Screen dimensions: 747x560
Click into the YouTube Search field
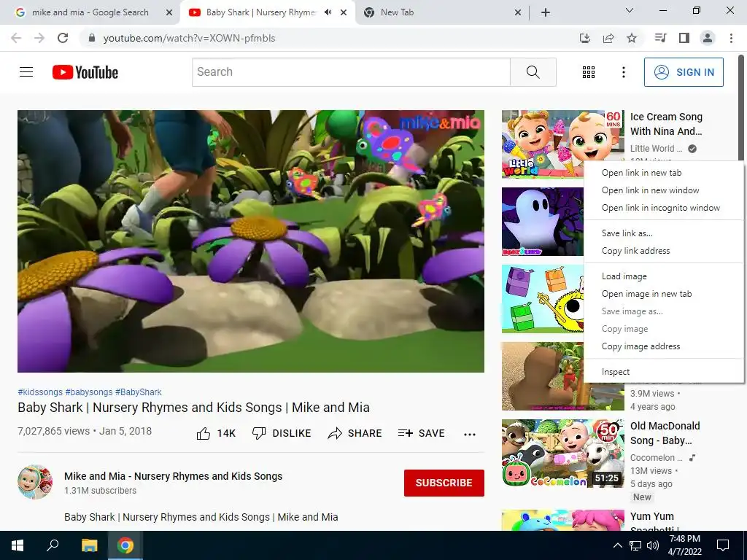click(351, 72)
